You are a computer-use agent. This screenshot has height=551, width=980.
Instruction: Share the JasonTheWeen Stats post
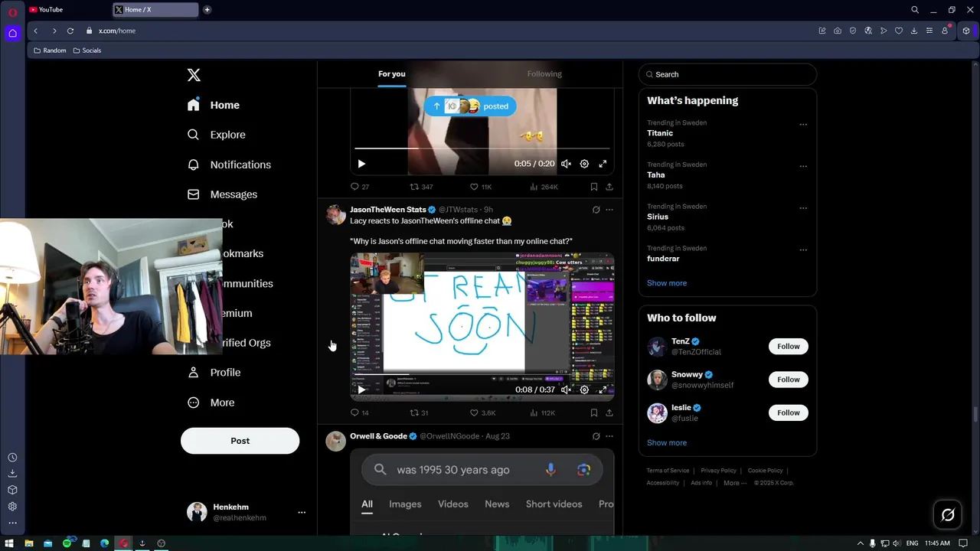click(x=609, y=412)
